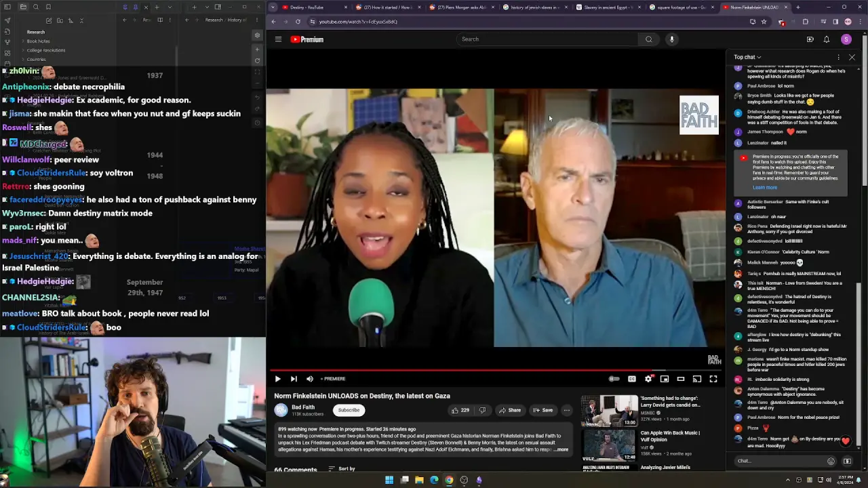Click the YouTube search magnifier button
The image size is (868, 488).
pyautogui.click(x=649, y=39)
